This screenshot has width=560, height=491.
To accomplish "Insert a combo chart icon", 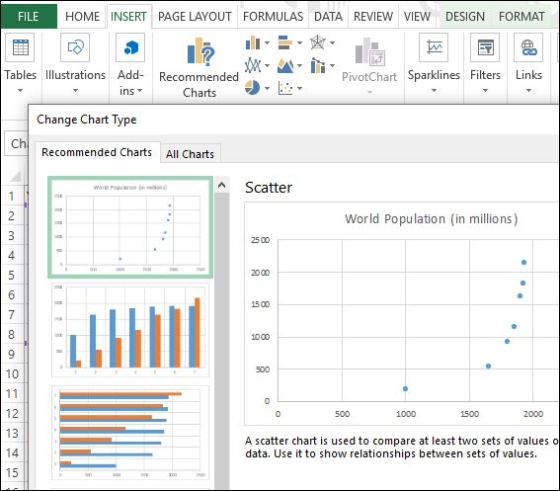I will 318,65.
